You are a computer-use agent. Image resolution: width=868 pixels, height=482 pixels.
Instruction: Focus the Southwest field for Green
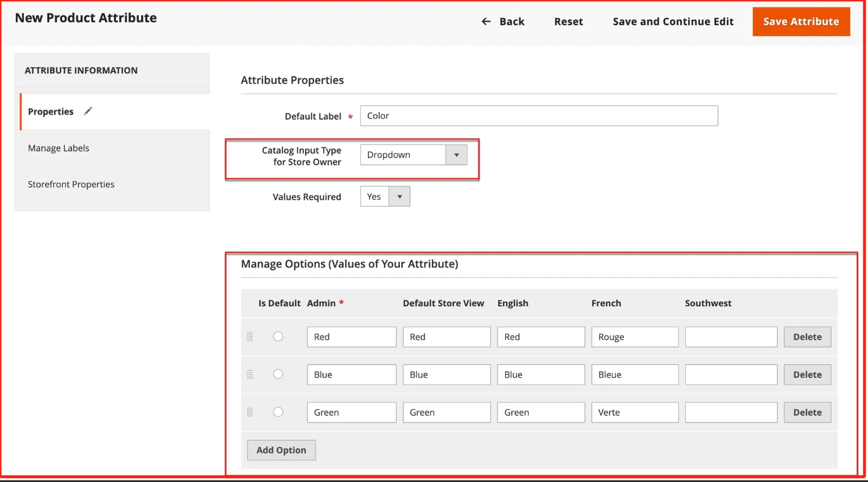[731, 413]
